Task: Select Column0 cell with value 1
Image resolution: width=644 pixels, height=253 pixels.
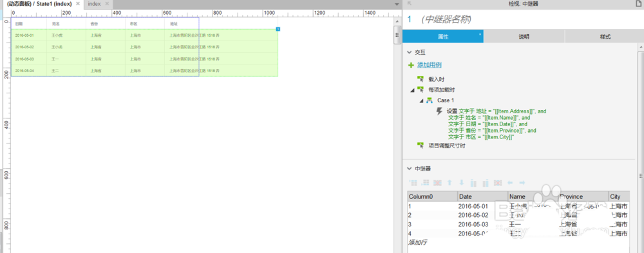Action: (432, 206)
